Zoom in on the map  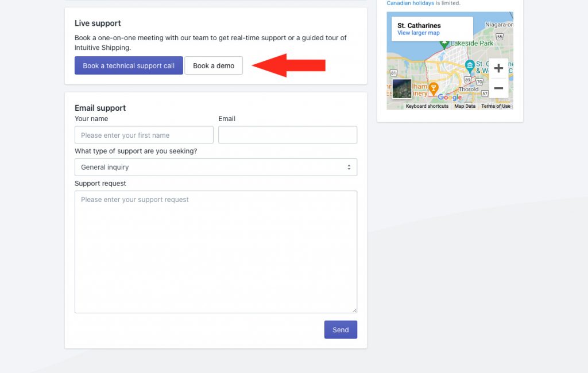click(498, 68)
